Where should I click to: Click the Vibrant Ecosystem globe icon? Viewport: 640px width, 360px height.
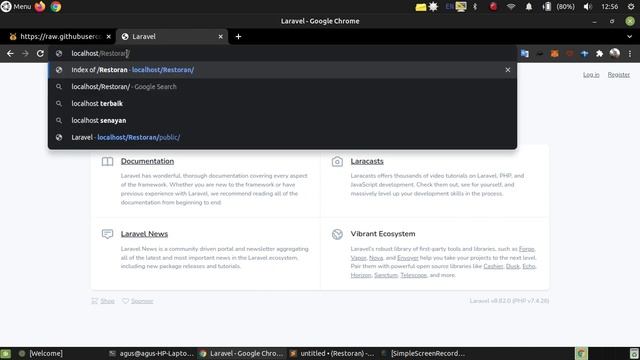point(337,234)
